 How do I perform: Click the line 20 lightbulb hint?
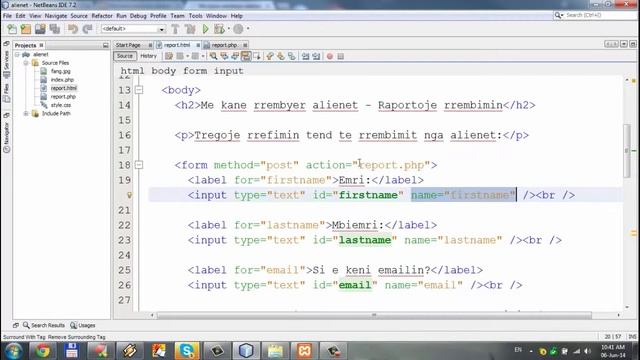129,195
